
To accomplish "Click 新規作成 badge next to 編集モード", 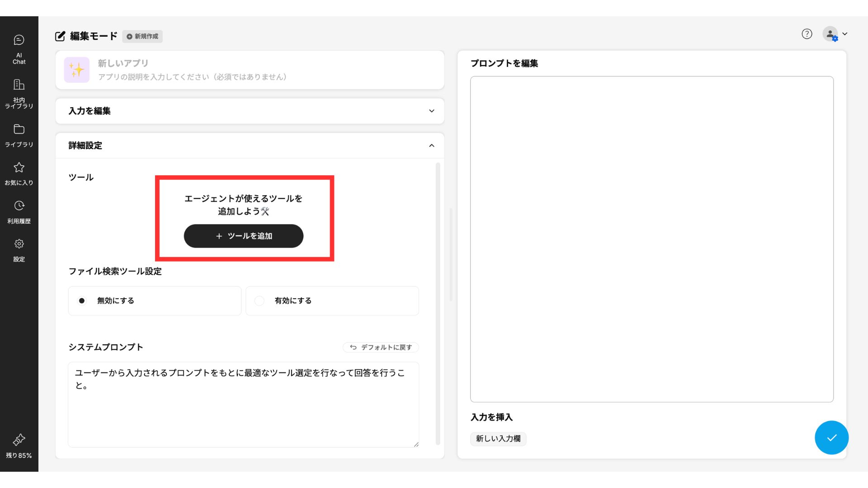I will pyautogui.click(x=142, y=37).
